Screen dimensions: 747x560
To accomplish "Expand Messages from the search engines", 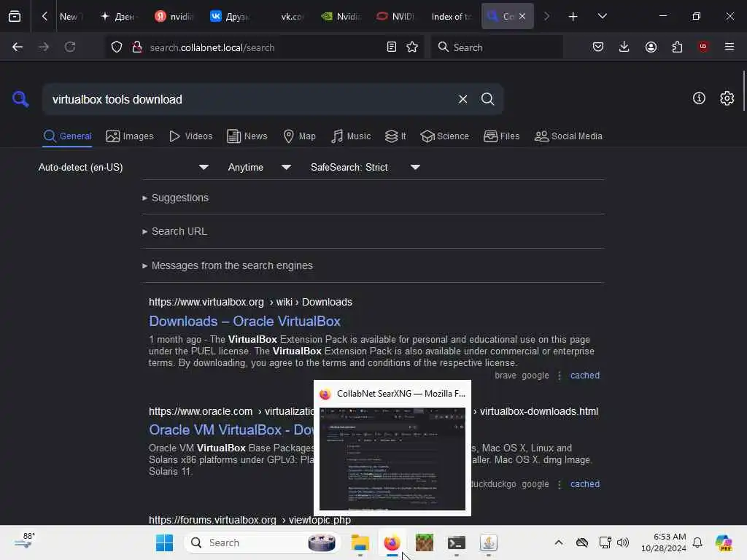I will [x=228, y=265].
